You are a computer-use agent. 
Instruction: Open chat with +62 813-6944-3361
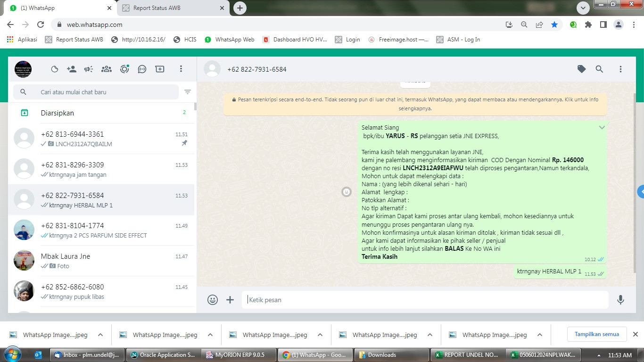pyautogui.click(x=101, y=139)
